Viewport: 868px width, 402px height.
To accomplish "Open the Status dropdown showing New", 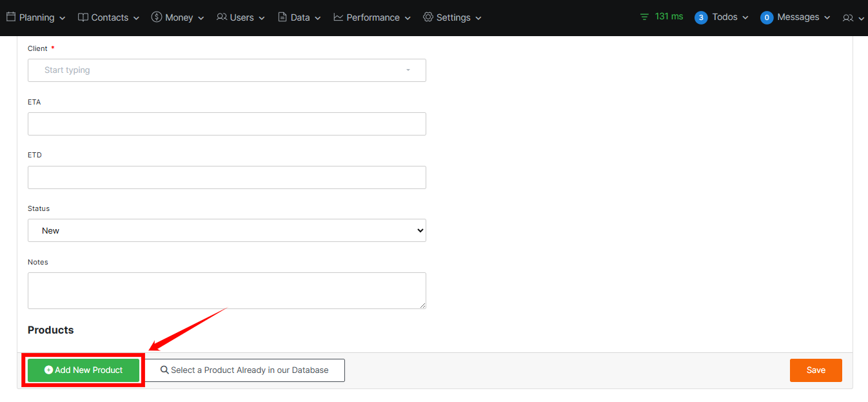I will (x=226, y=230).
